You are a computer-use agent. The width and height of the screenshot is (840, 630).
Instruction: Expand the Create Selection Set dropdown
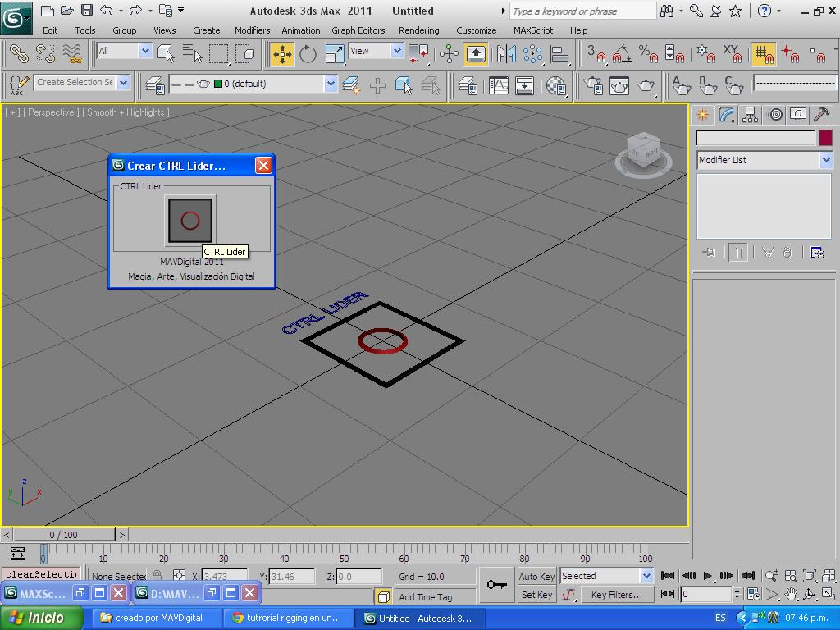pos(124,83)
